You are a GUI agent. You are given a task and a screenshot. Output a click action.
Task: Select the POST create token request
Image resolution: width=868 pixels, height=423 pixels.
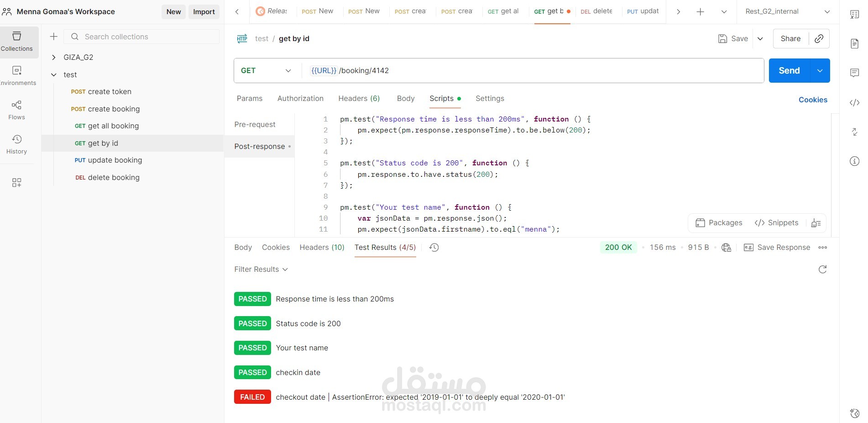[x=101, y=91]
